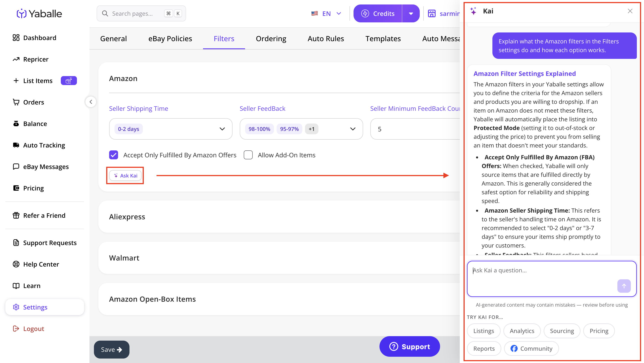Open the Facebook Community chip
The width and height of the screenshot is (644, 363).
pos(531,348)
